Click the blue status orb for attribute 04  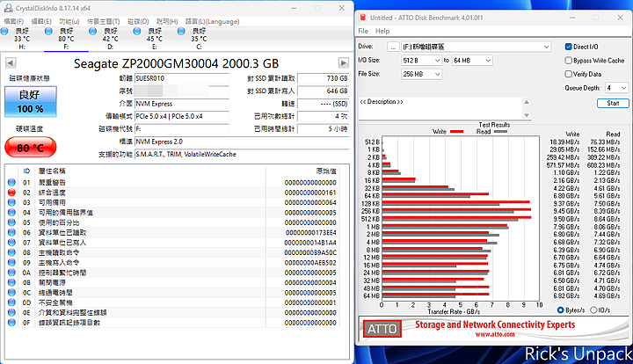click(11, 213)
